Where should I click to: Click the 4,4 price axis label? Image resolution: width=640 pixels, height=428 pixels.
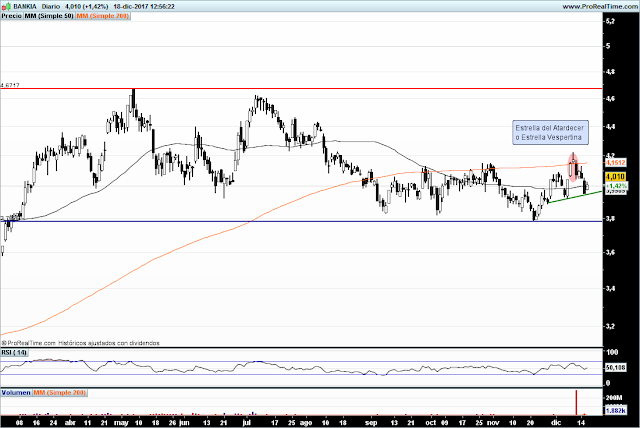click(611, 126)
